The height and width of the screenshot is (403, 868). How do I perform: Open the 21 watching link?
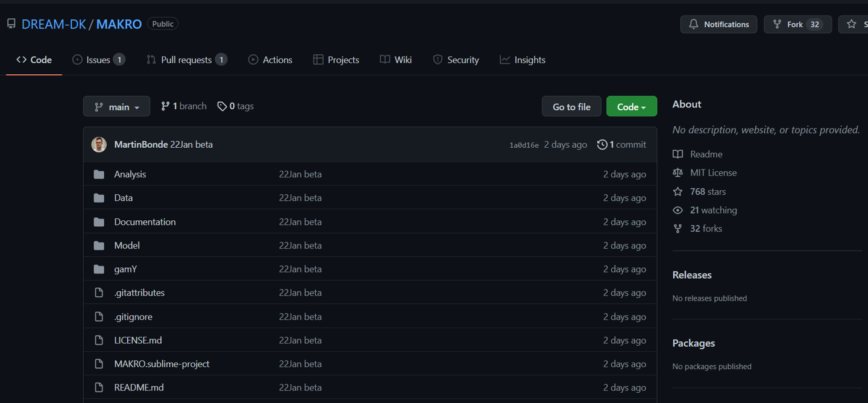click(713, 211)
